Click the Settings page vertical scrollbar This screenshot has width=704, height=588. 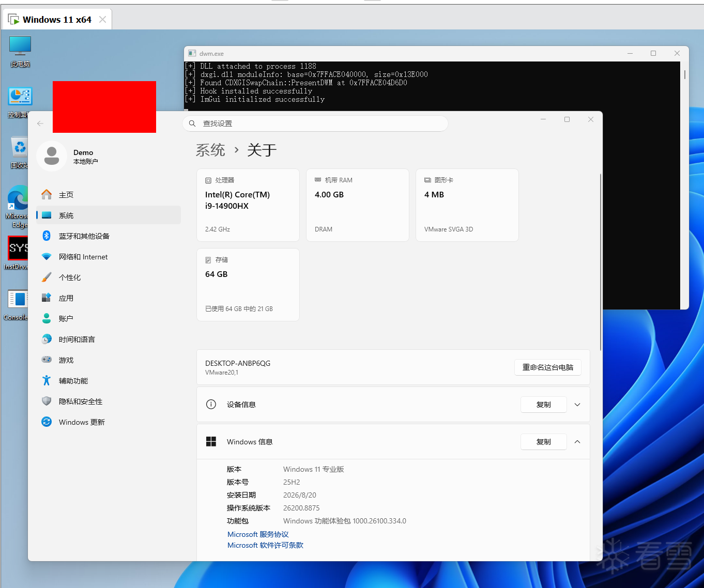[600, 262]
